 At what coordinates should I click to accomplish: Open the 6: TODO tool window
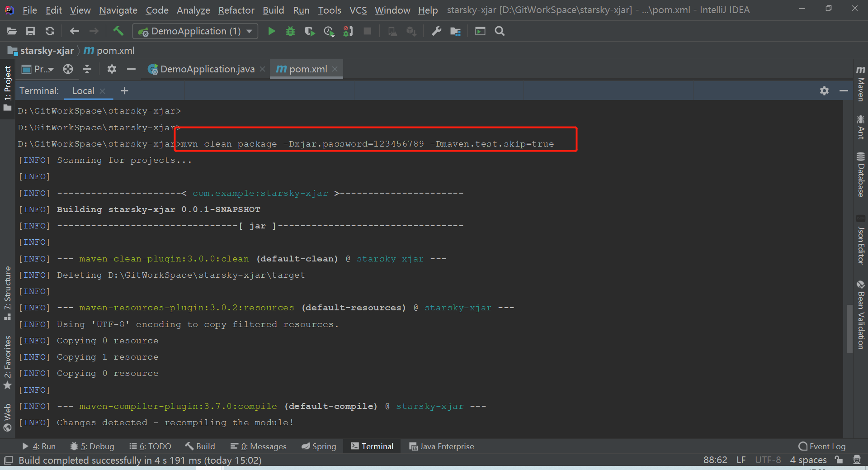pyautogui.click(x=150, y=446)
